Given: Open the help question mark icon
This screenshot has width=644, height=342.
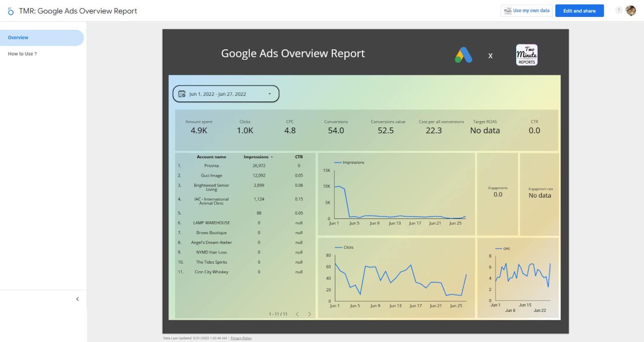Looking at the screenshot, I should coord(619,10).
